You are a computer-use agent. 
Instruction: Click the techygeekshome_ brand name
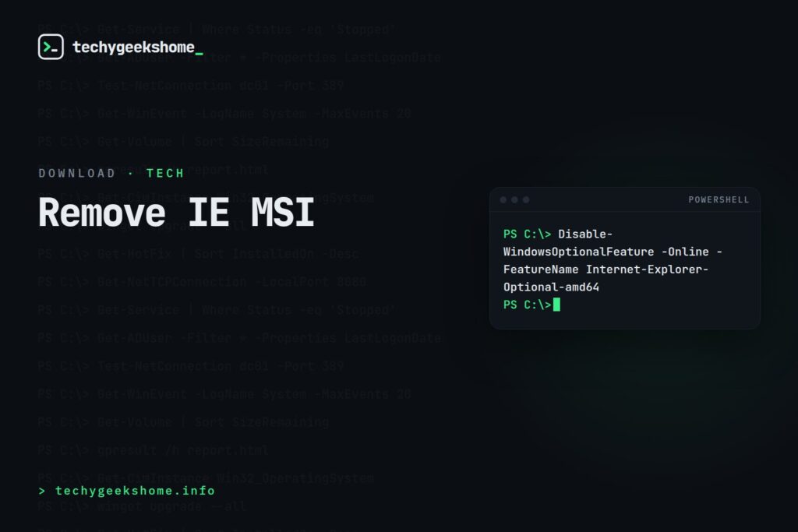pos(137,48)
